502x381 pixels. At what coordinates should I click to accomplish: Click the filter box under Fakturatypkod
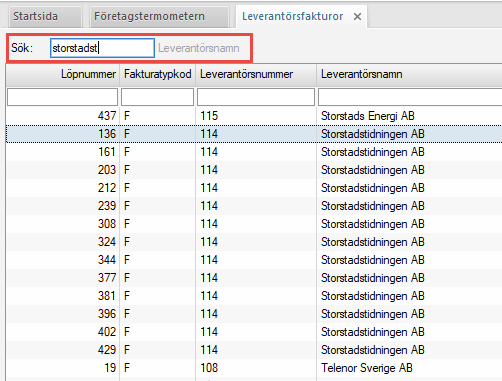(157, 97)
